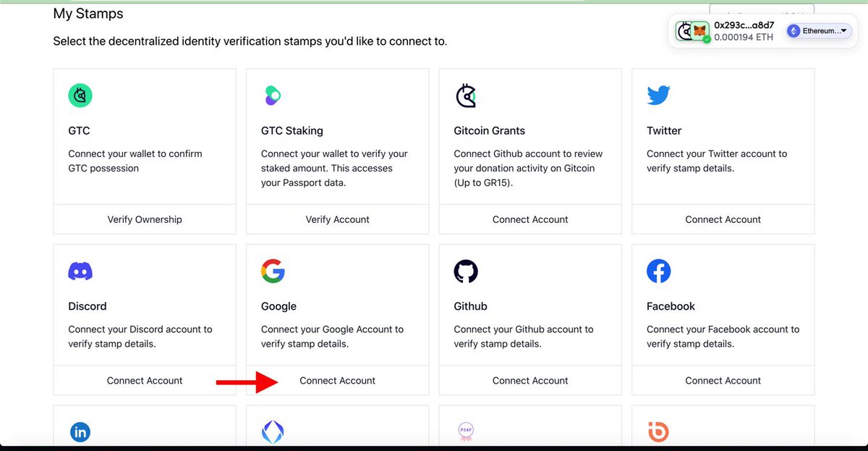
Task: Click the GTC Staking description text
Action: [x=334, y=168]
